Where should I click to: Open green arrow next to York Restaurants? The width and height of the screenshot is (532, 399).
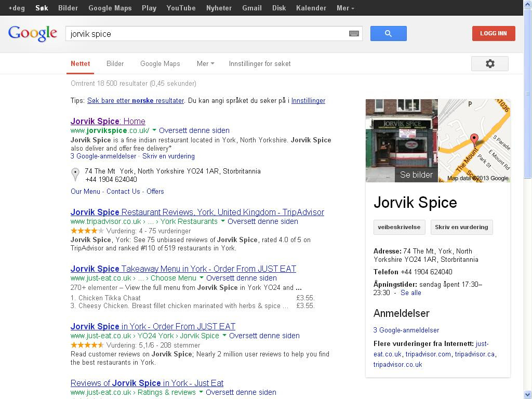[x=223, y=221]
